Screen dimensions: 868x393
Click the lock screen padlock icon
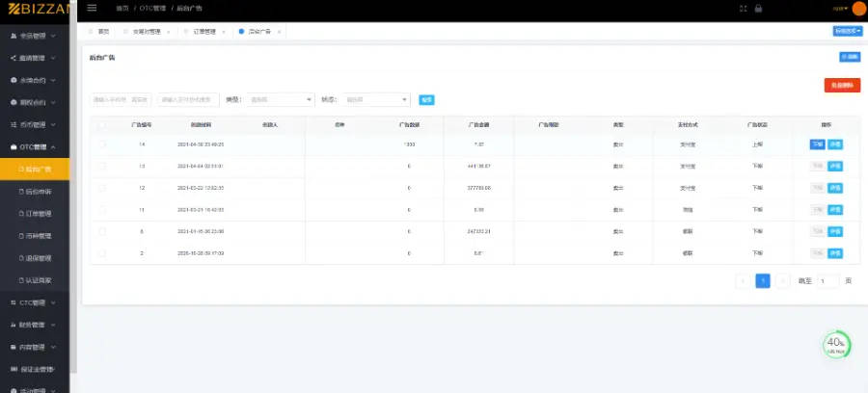click(758, 9)
